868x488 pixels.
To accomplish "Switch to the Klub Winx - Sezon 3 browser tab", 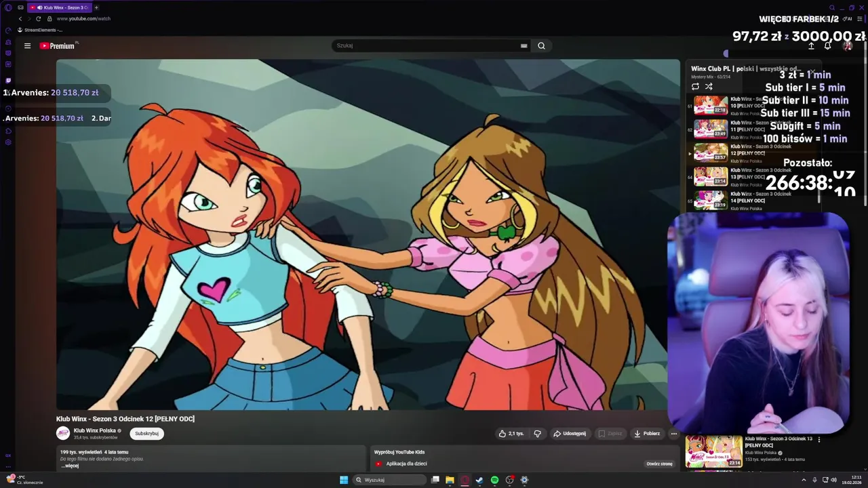I will click(x=60, y=7).
